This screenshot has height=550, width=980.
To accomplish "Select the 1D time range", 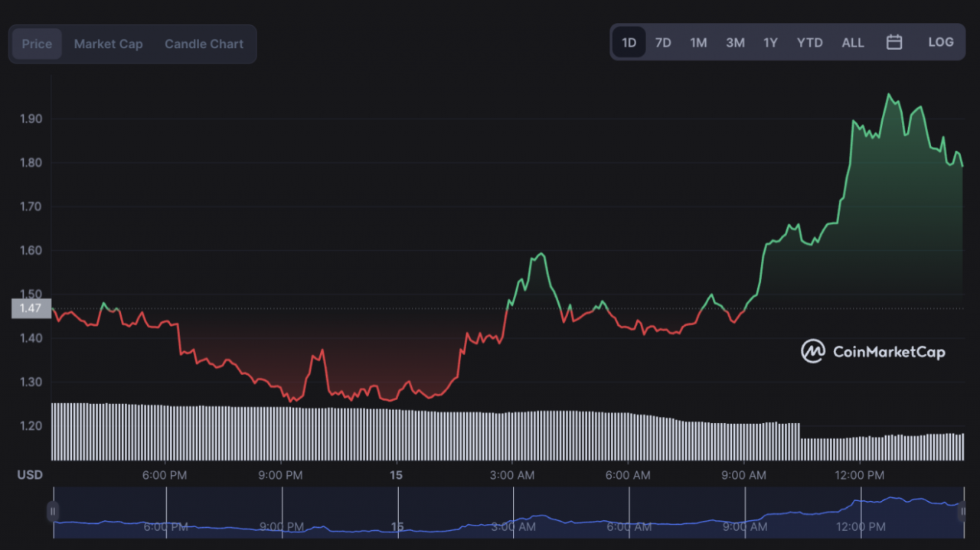I will (629, 43).
